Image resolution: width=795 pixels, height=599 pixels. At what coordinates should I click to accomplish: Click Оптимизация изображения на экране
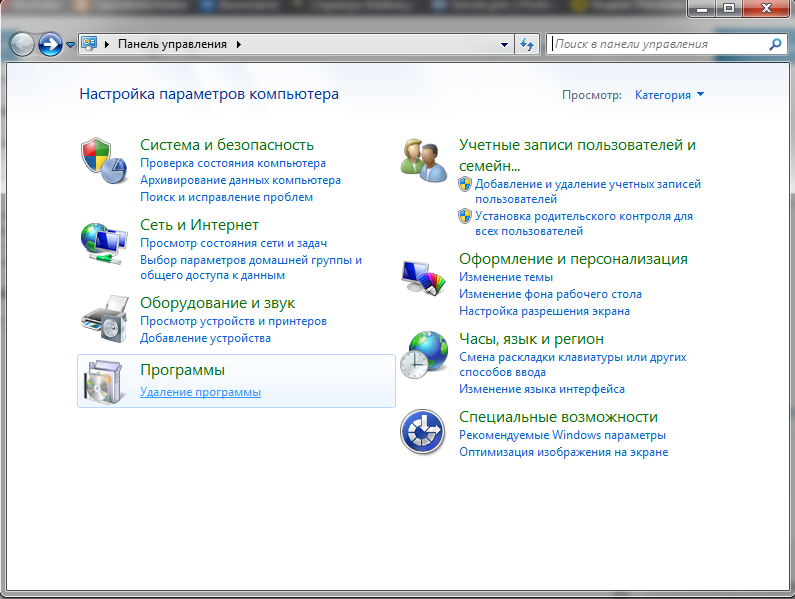[563, 452]
